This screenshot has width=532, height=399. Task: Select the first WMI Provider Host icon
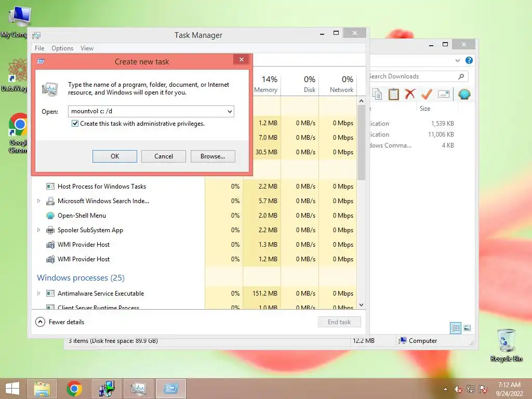coord(50,245)
